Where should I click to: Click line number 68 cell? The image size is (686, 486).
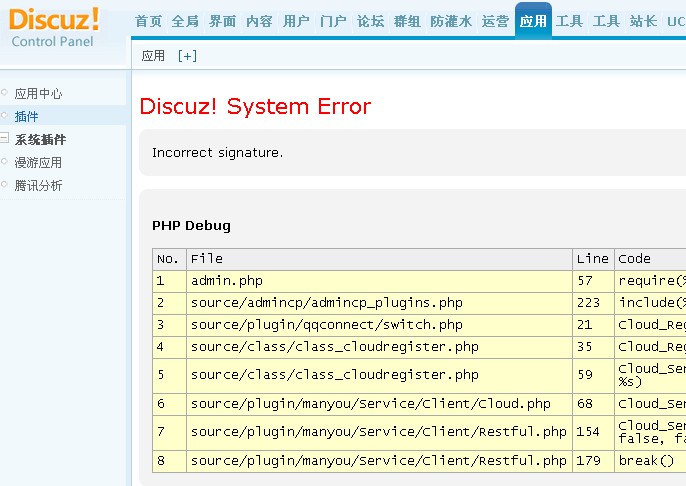click(x=593, y=404)
